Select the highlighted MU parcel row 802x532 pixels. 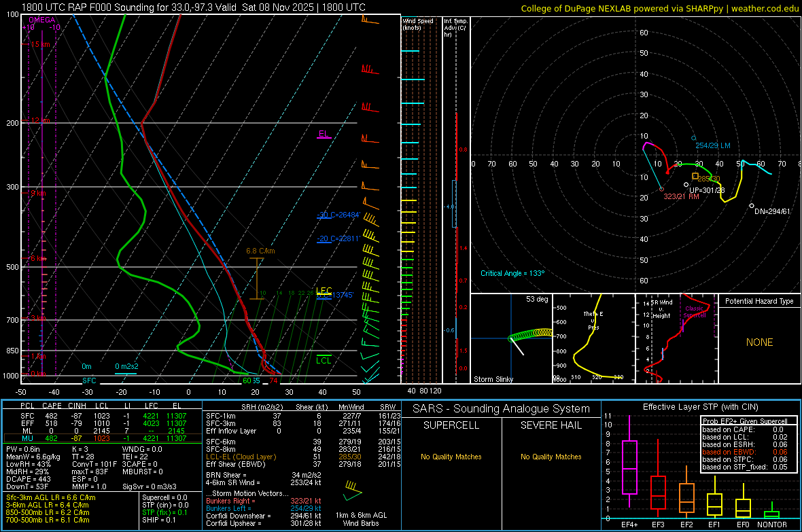click(x=103, y=438)
